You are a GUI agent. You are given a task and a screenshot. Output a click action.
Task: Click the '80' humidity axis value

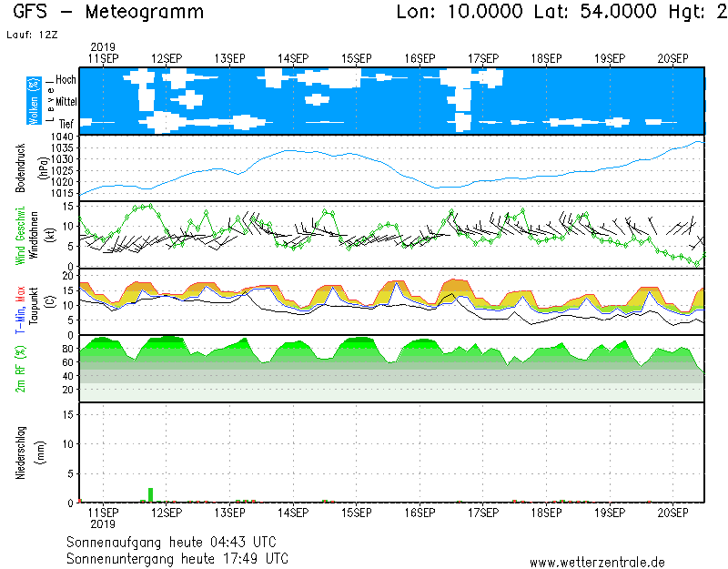(x=67, y=349)
